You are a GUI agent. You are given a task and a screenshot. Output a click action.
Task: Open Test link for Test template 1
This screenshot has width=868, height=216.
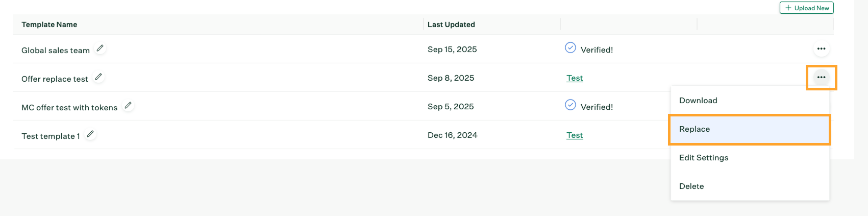[x=575, y=135]
